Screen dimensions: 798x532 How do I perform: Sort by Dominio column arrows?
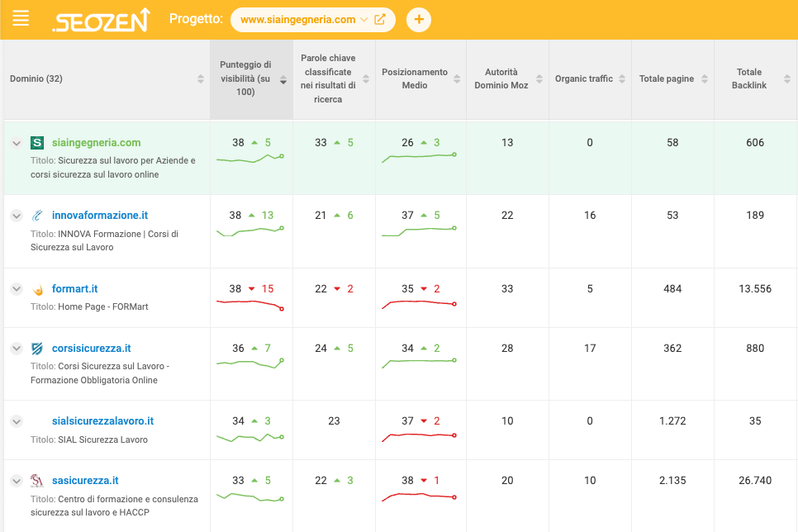click(x=201, y=79)
